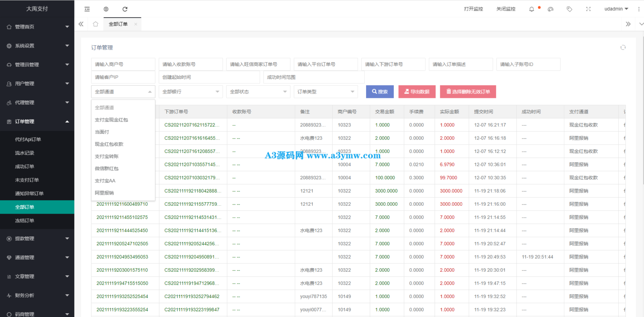Open the 全部状态 dropdown

coord(258,92)
